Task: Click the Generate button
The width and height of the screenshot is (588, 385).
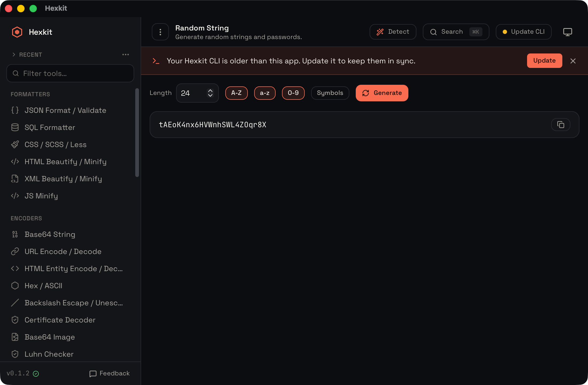Action: click(x=382, y=93)
